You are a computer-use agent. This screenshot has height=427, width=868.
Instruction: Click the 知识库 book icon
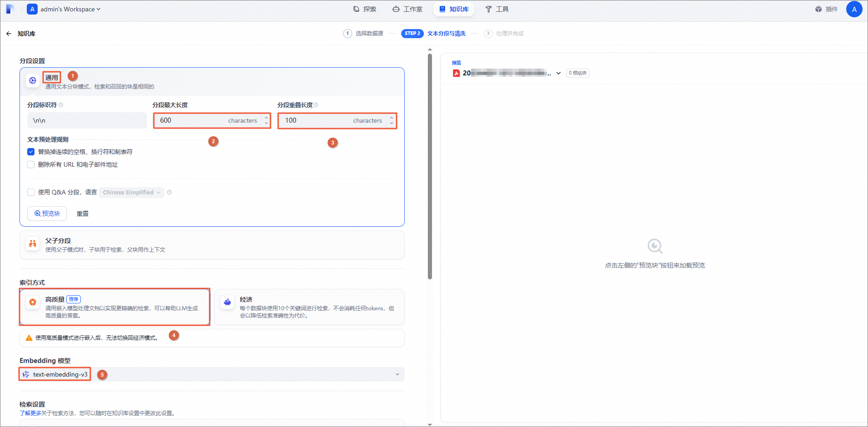(x=442, y=9)
